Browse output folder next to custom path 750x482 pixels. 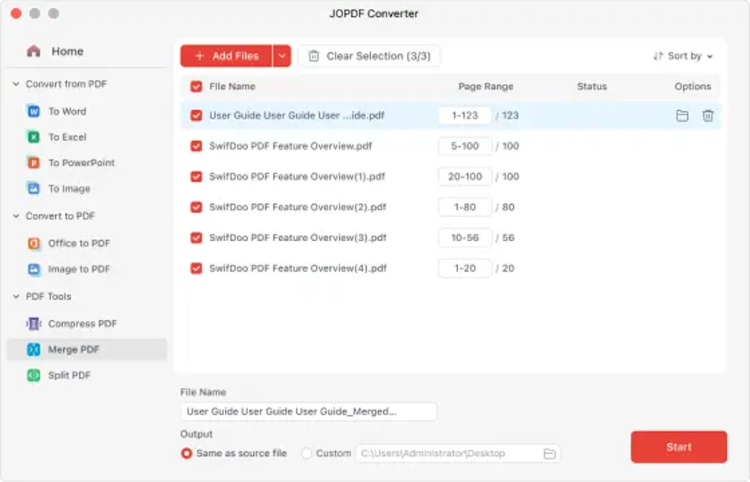549,454
